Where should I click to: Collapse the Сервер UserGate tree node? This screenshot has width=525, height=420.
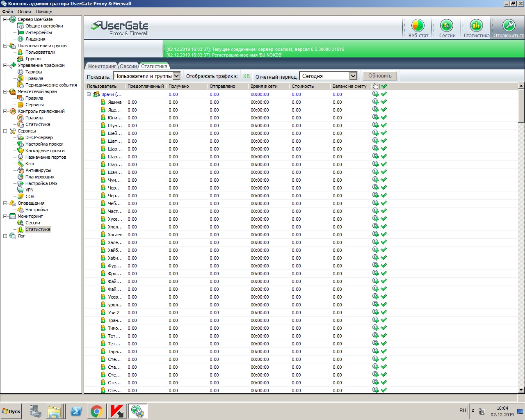pos(5,19)
